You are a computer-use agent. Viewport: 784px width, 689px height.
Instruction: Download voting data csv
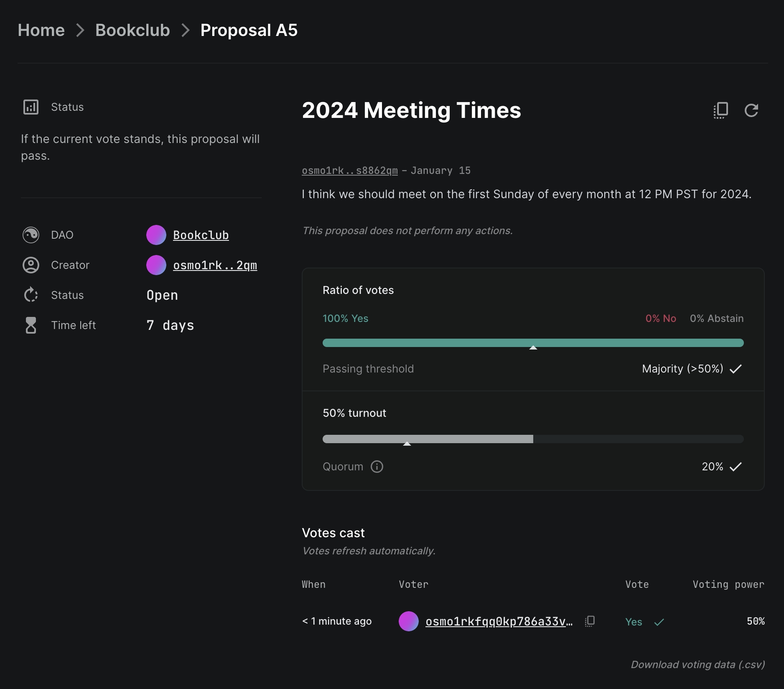(x=697, y=664)
